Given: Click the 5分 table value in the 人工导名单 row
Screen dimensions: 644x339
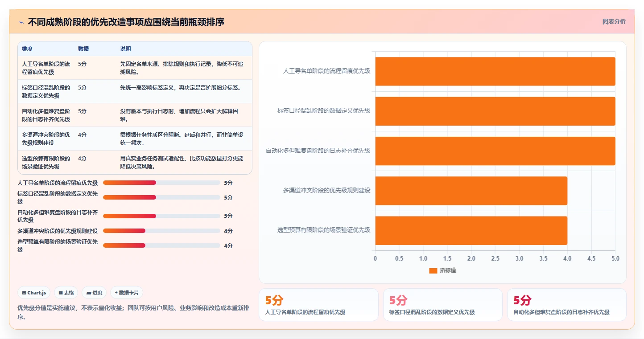Looking at the screenshot, I should [x=82, y=64].
